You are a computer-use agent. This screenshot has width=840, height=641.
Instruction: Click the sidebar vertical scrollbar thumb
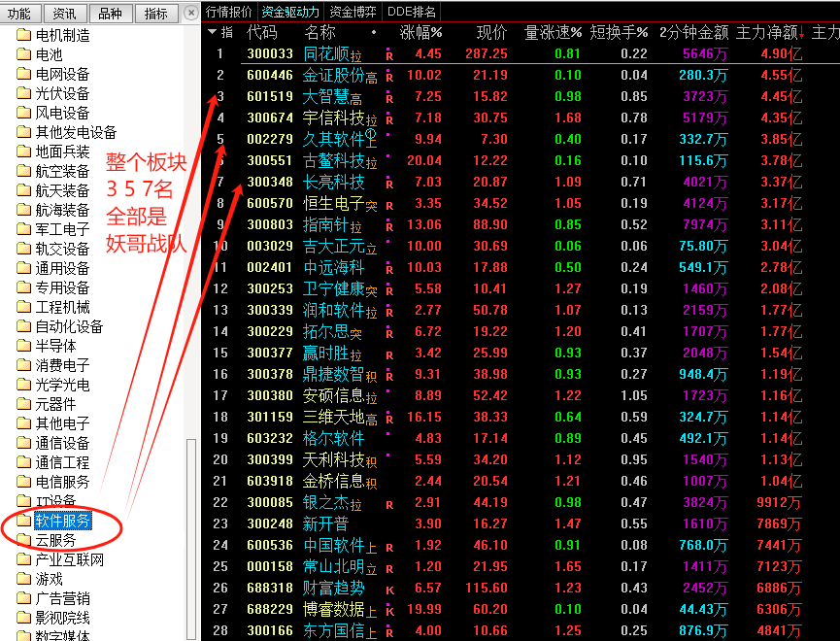coord(190,539)
